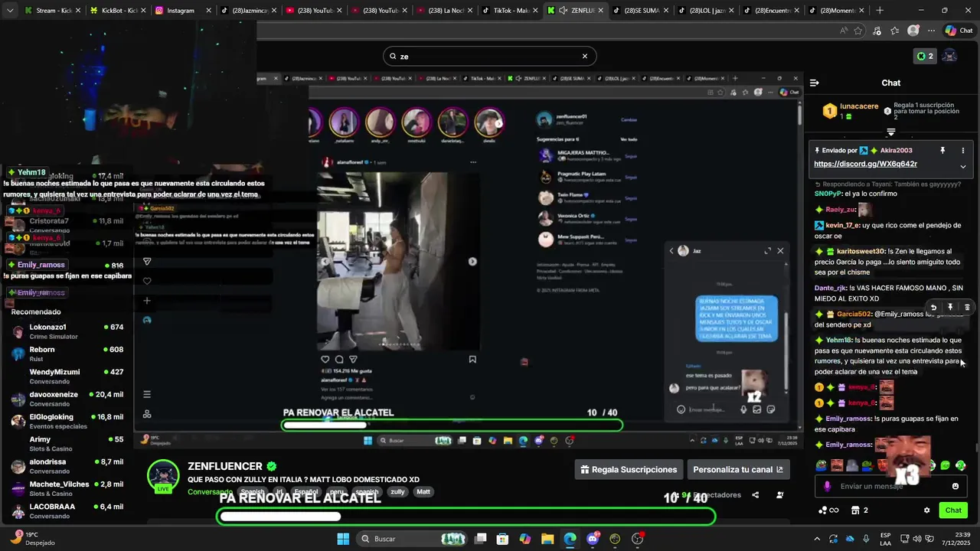Click lunacacere top gifter name
The height and width of the screenshot is (551, 980).
859,106
